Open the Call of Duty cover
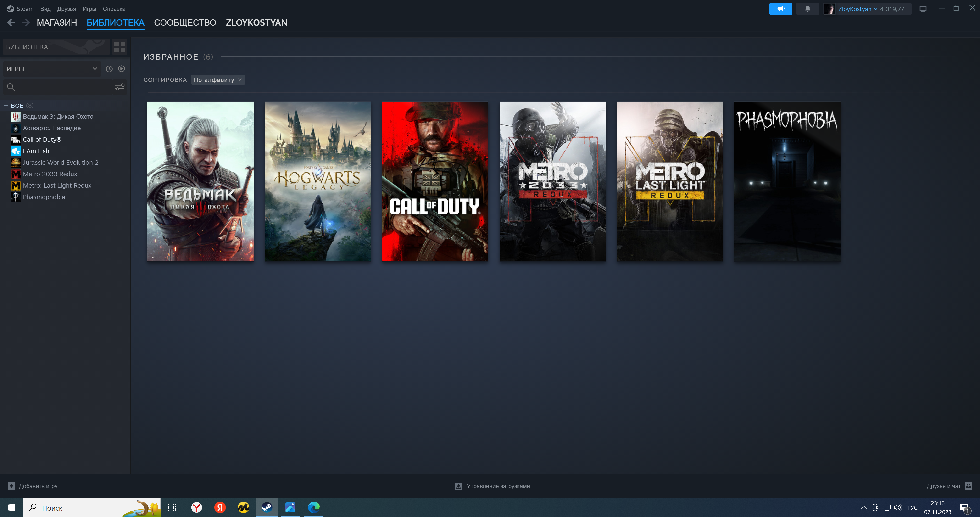This screenshot has width=980, height=517. (x=435, y=182)
